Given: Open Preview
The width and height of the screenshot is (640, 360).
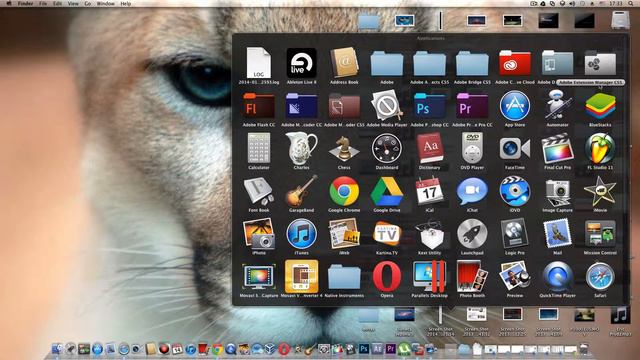Looking at the screenshot, I should tap(515, 277).
